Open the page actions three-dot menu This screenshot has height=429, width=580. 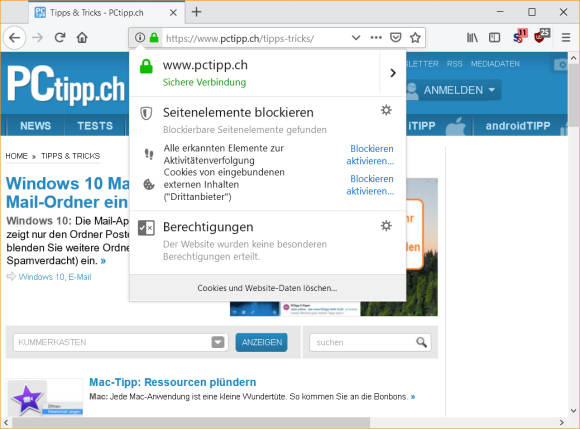click(376, 37)
